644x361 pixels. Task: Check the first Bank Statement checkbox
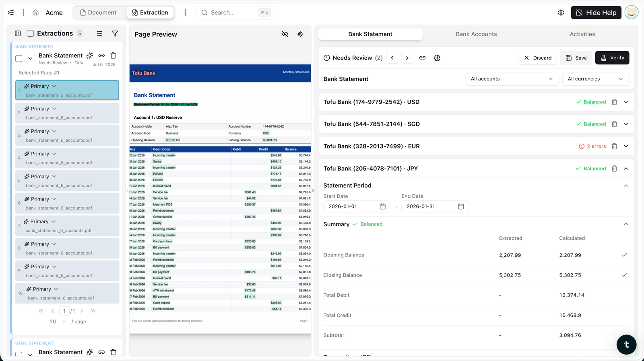[19, 59]
